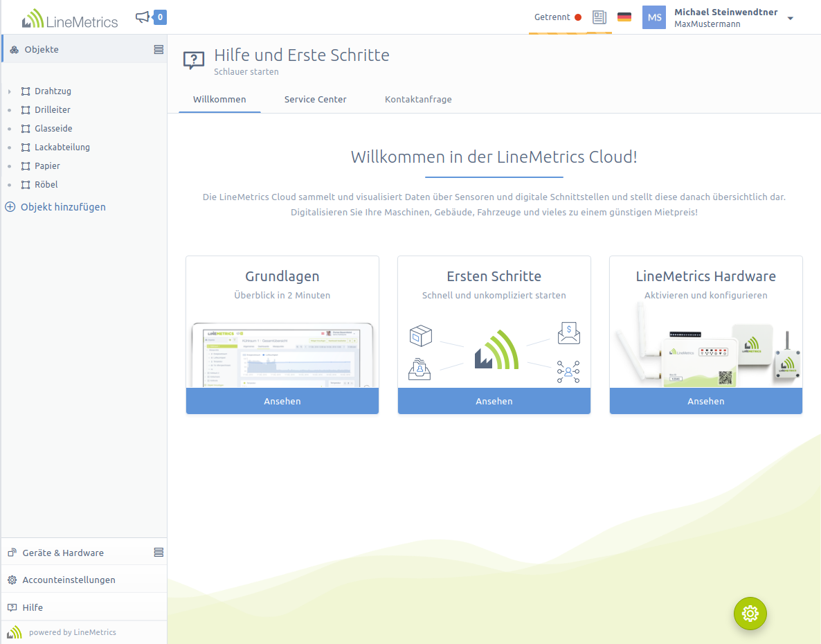This screenshot has height=644, width=821.
Task: Switch to the Willkommen tab
Action: coord(219,100)
